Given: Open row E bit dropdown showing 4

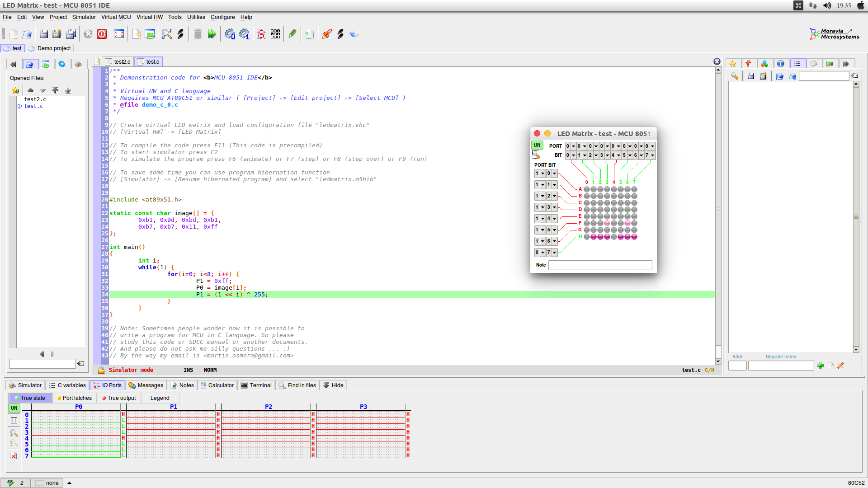Looking at the screenshot, I should tap(554, 218).
